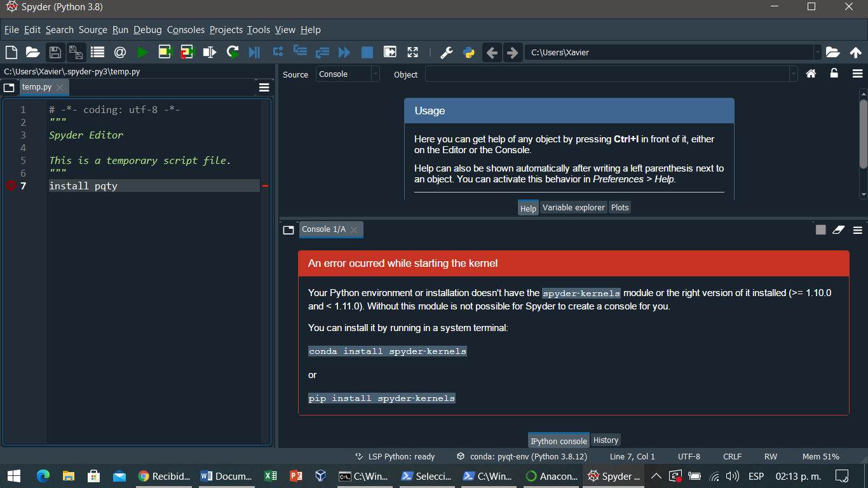Screen dimensions: 868x488
Task: Launch Anaconda Navigator from the taskbar
Action: tap(551, 476)
